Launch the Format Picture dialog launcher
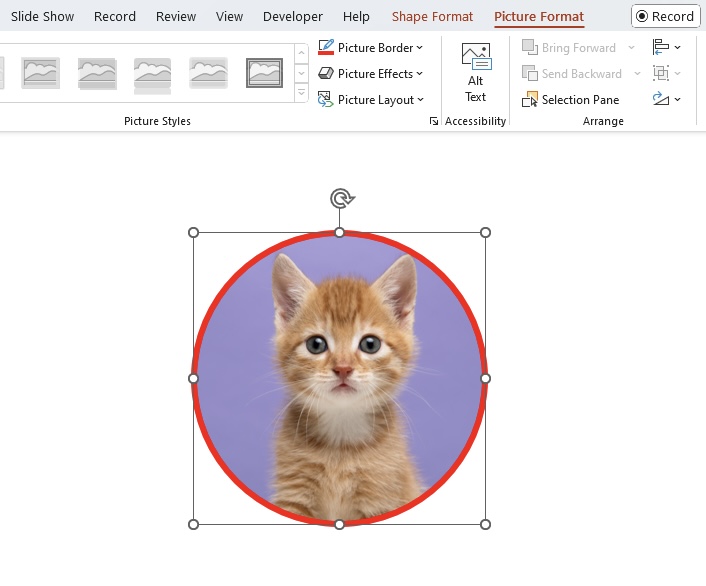This screenshot has width=706, height=586. point(434,121)
